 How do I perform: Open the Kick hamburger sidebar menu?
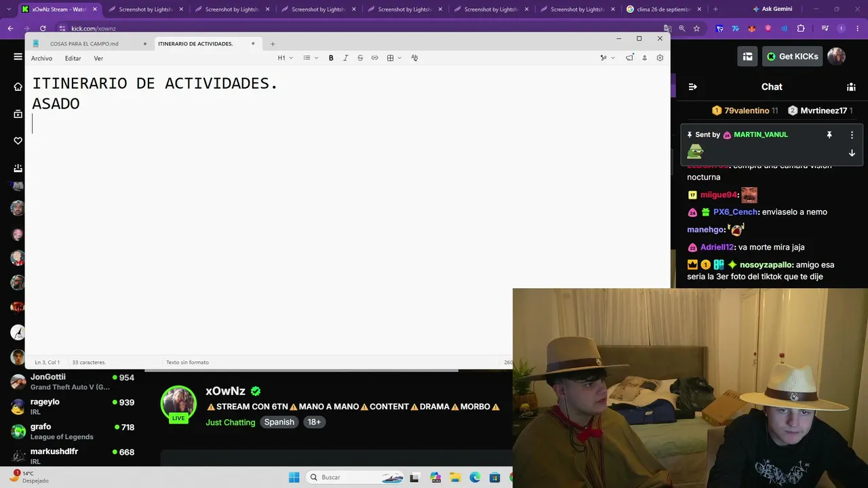pyautogui.click(x=18, y=57)
